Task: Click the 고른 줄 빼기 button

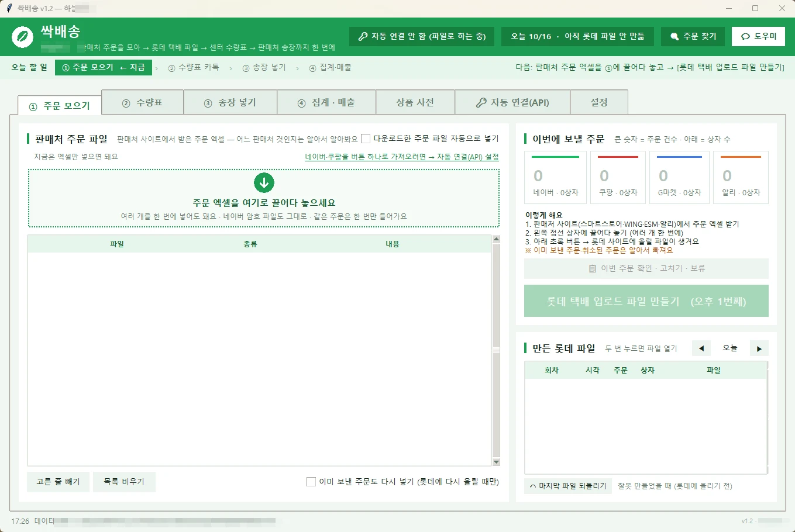Action: point(58,482)
